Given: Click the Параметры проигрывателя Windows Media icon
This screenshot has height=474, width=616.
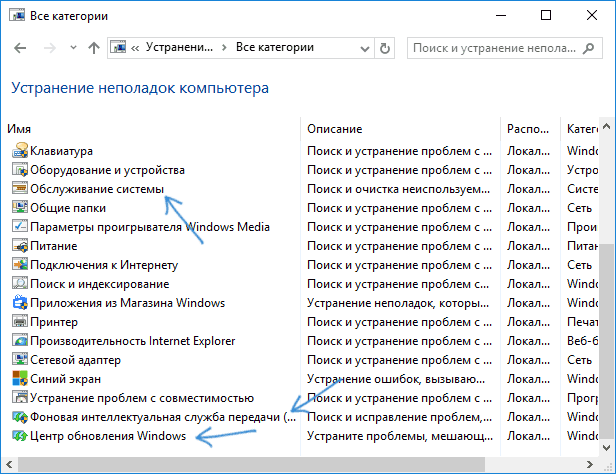Looking at the screenshot, I should tap(20, 227).
